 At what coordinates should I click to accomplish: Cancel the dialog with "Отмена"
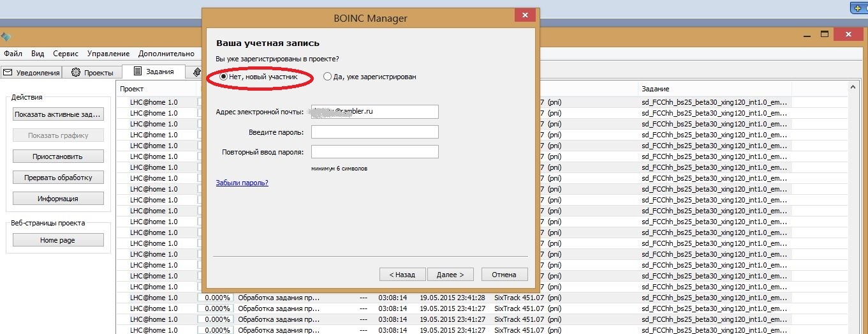(x=504, y=275)
